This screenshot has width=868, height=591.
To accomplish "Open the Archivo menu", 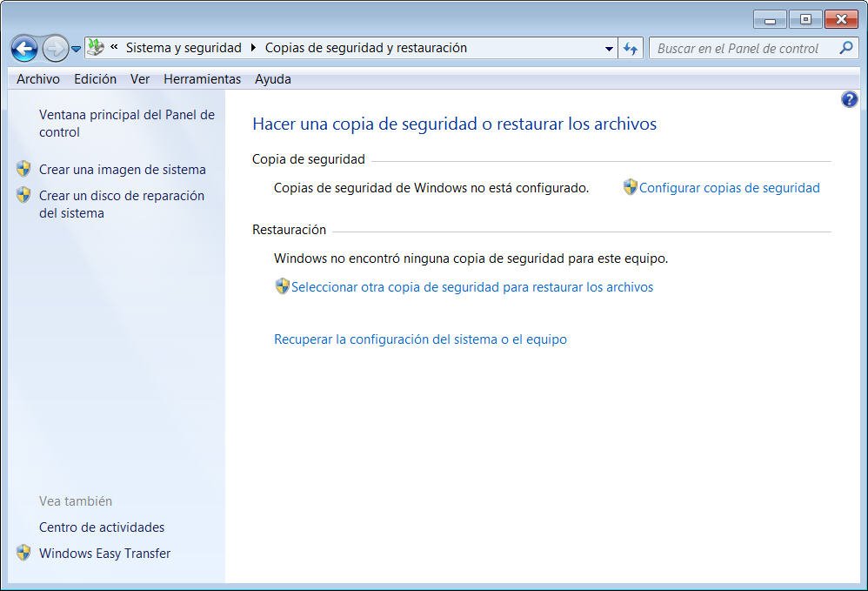I will click(x=38, y=79).
